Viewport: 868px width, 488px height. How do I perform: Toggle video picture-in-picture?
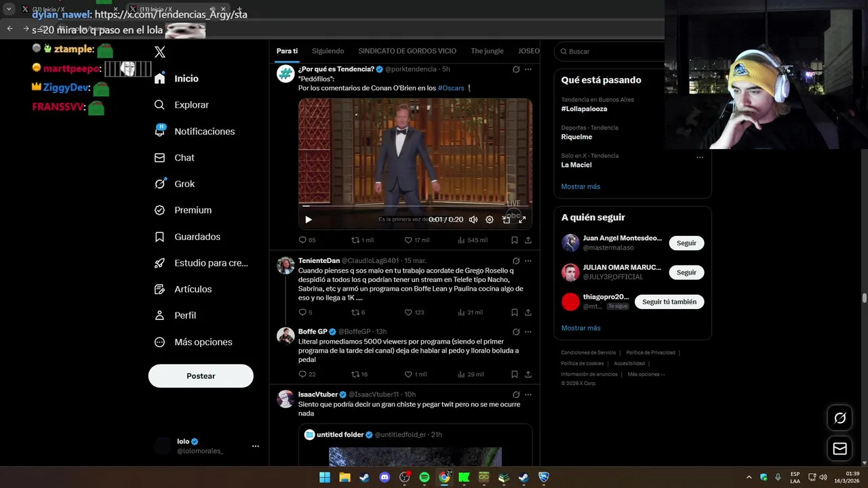pyautogui.click(x=506, y=220)
